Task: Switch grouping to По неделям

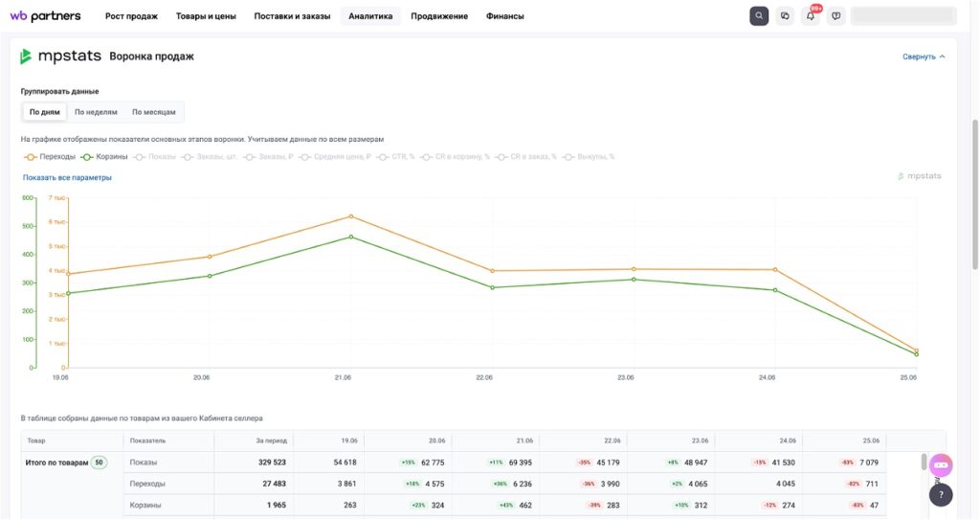Action: (x=96, y=112)
